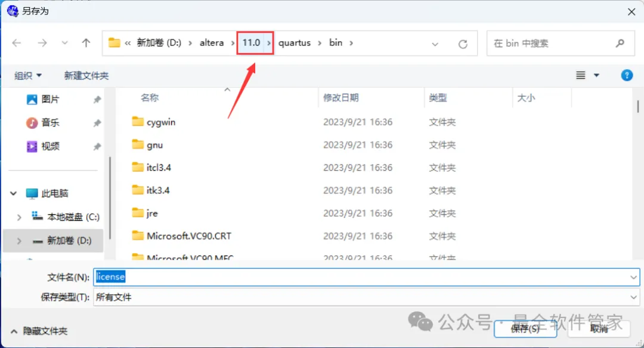This screenshot has width=644, height=348.
Task: Select the itk3.4 folder
Action: tap(157, 190)
